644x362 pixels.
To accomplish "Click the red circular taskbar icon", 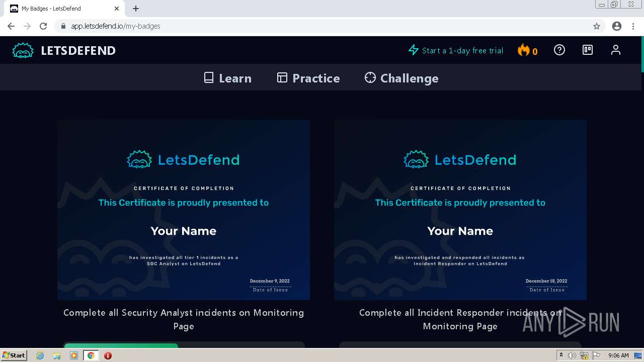I will (x=108, y=355).
